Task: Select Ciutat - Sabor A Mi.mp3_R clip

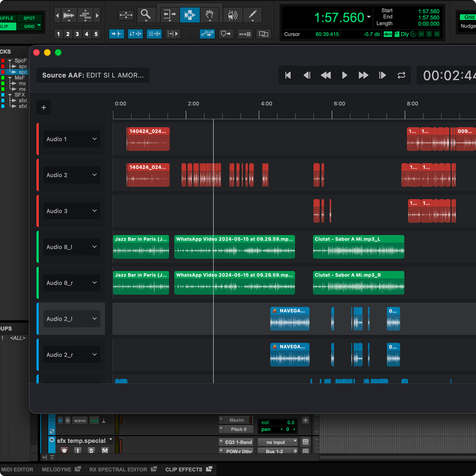Action: pyautogui.click(x=358, y=283)
